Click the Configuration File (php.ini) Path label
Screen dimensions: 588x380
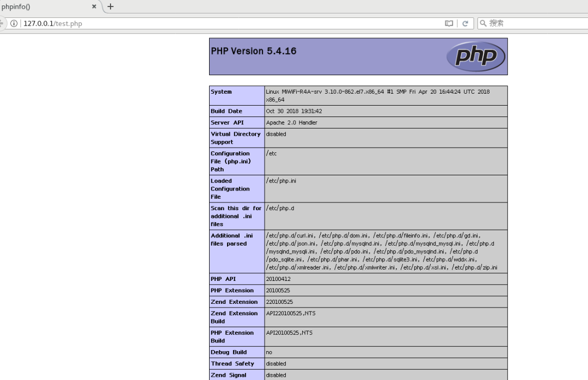[231, 161]
